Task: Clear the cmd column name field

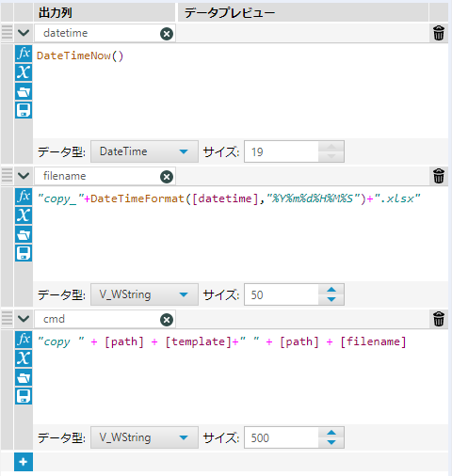Action: click(x=167, y=320)
